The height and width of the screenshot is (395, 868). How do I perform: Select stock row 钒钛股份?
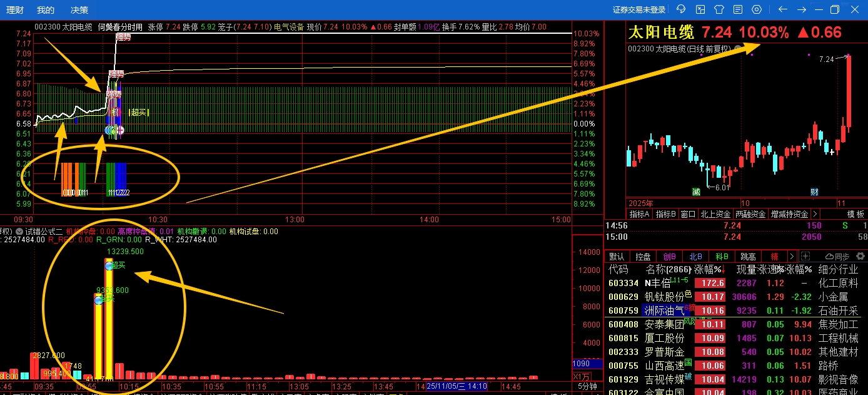(x=737, y=297)
